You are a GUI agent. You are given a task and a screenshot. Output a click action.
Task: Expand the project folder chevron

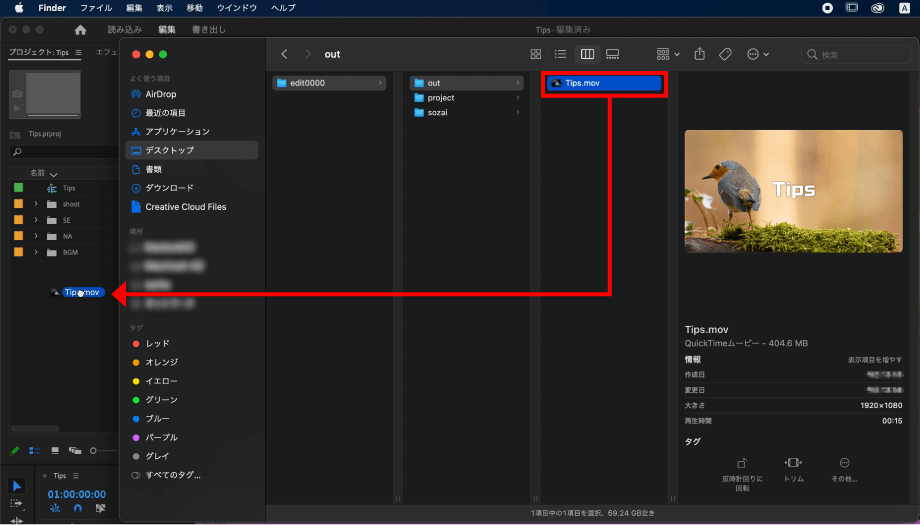(518, 97)
